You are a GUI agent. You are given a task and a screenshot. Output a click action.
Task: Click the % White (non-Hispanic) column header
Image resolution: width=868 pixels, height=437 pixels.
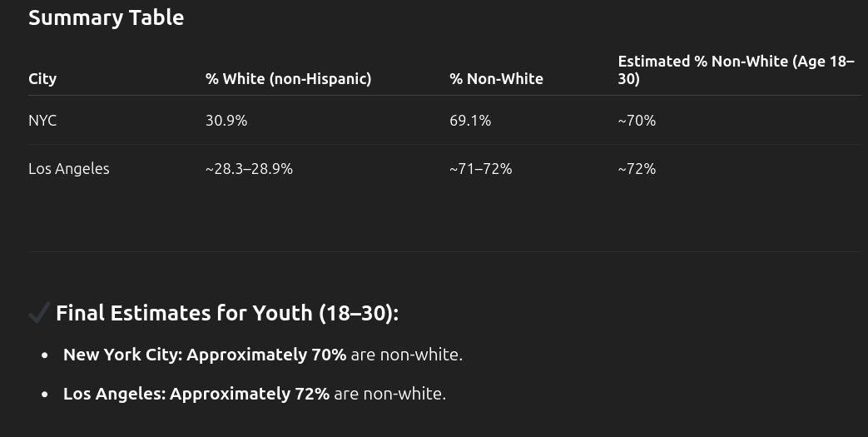click(289, 78)
